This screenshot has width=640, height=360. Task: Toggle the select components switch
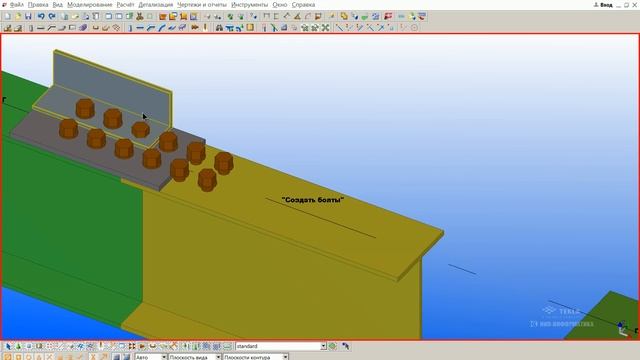[18, 346]
